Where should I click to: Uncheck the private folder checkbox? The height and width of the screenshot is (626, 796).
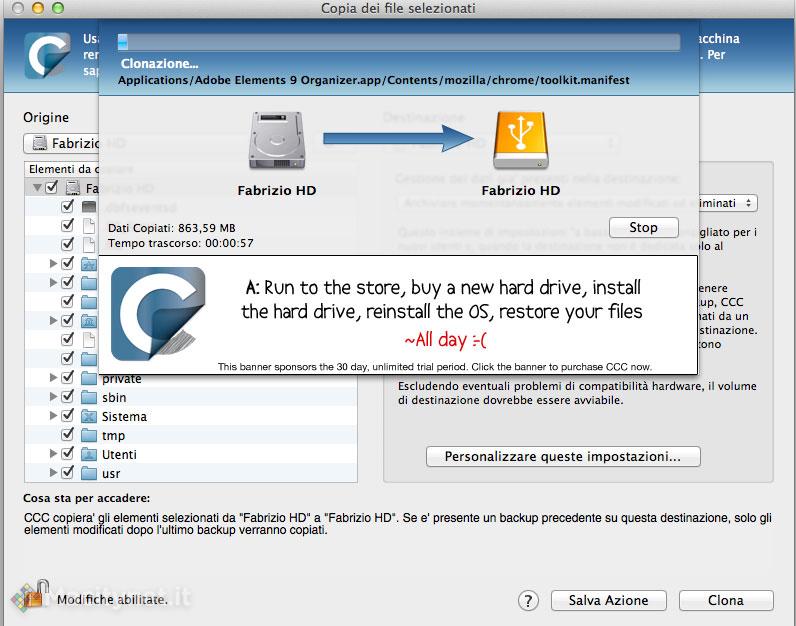67,378
